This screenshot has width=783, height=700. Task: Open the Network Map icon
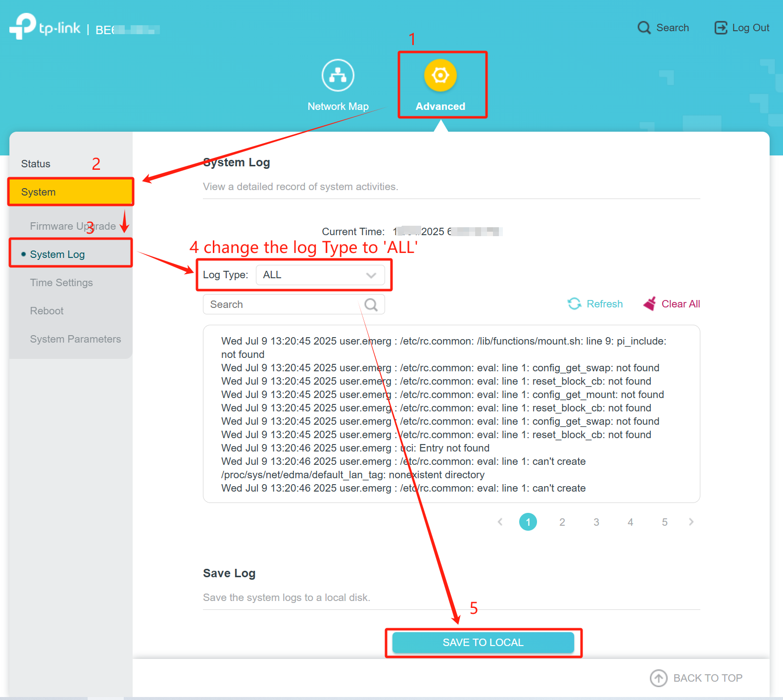coord(338,75)
